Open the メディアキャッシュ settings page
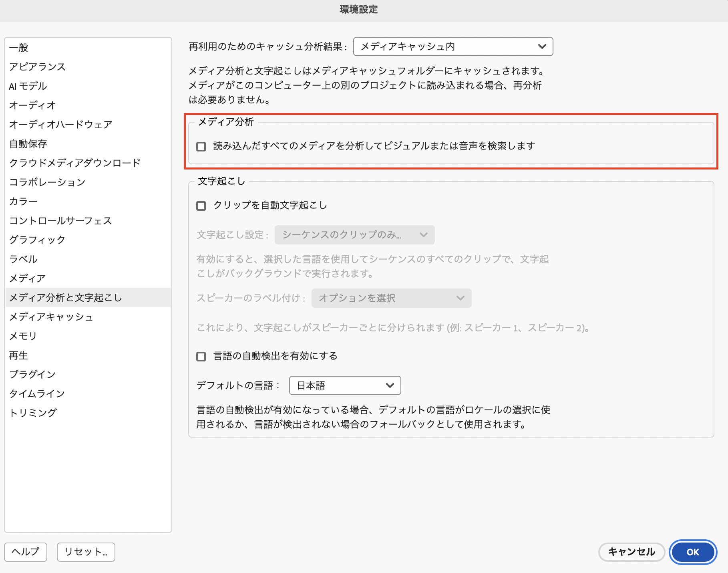 [51, 317]
